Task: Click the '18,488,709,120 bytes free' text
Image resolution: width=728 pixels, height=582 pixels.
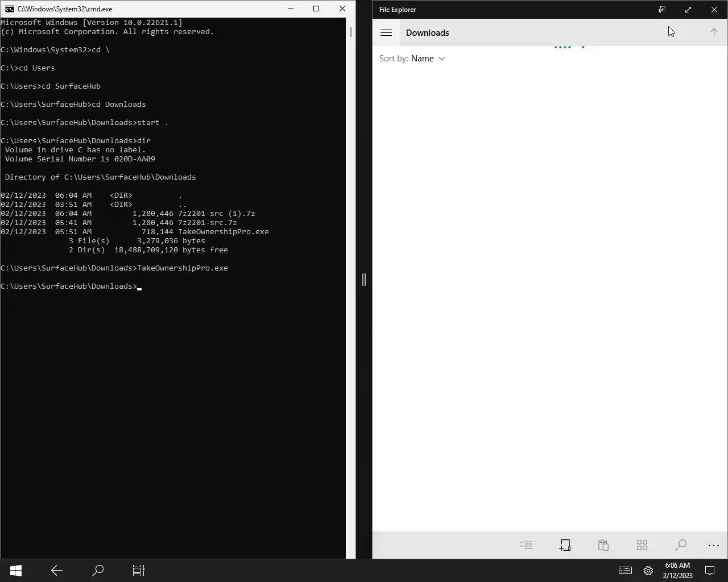Action: click(171, 250)
